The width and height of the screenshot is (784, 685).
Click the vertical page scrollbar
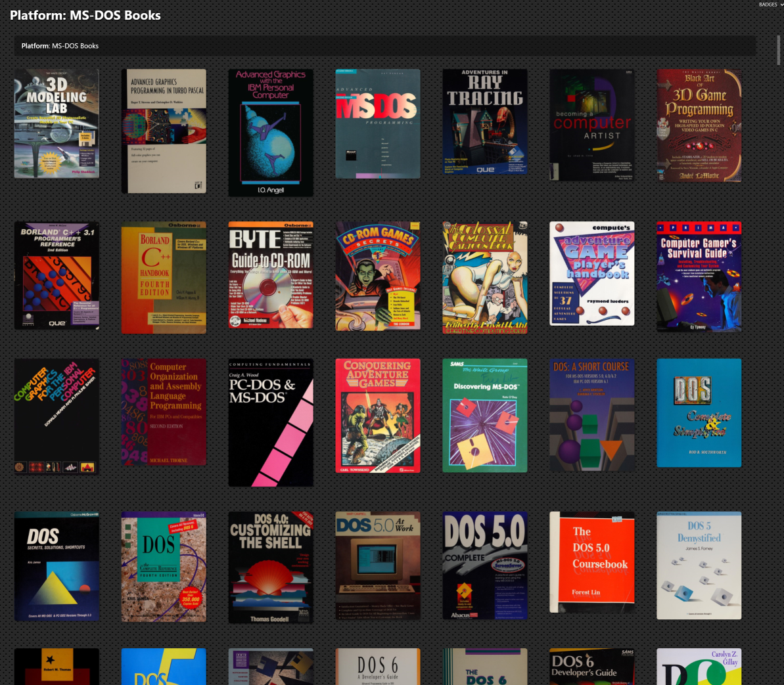pyautogui.click(x=779, y=50)
